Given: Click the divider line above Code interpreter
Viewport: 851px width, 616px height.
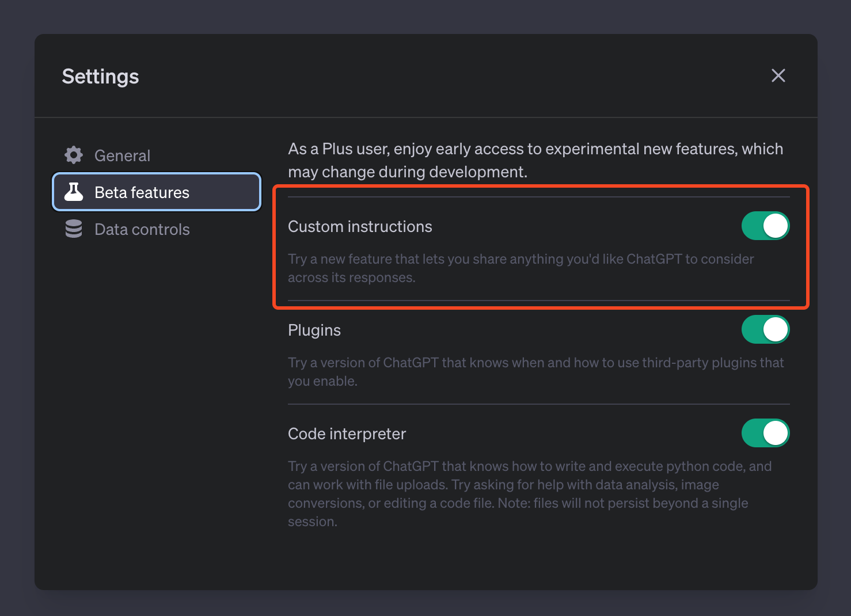Looking at the screenshot, I should coord(538,404).
